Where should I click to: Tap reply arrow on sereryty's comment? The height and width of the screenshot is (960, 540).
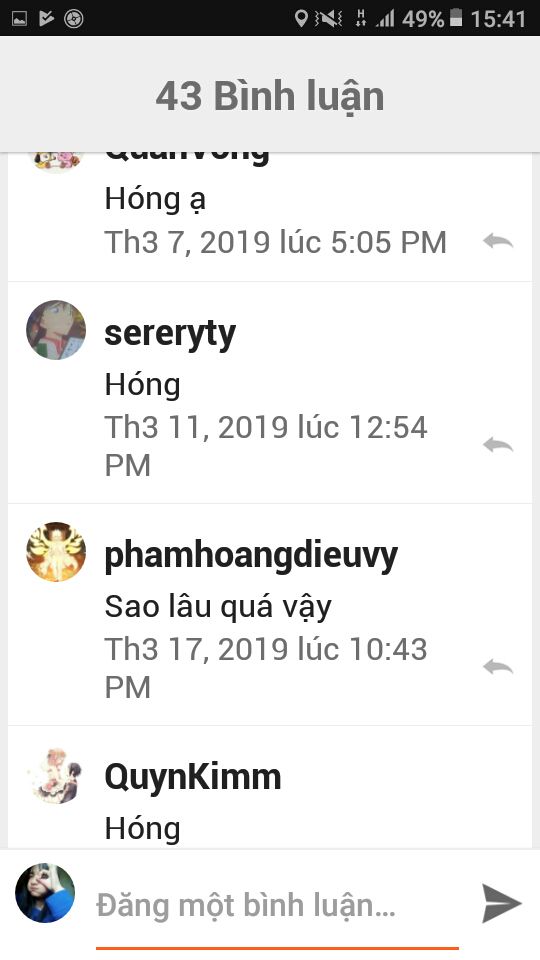coord(498,444)
